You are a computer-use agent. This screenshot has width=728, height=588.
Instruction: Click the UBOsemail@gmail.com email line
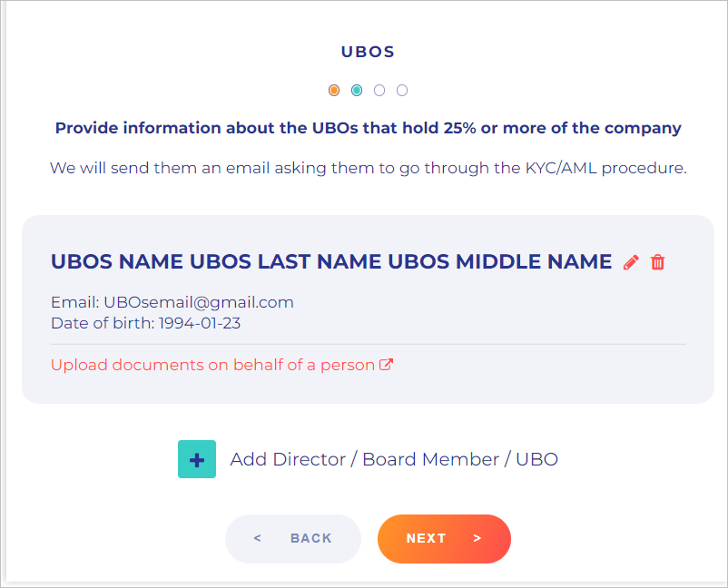pyautogui.click(x=172, y=302)
